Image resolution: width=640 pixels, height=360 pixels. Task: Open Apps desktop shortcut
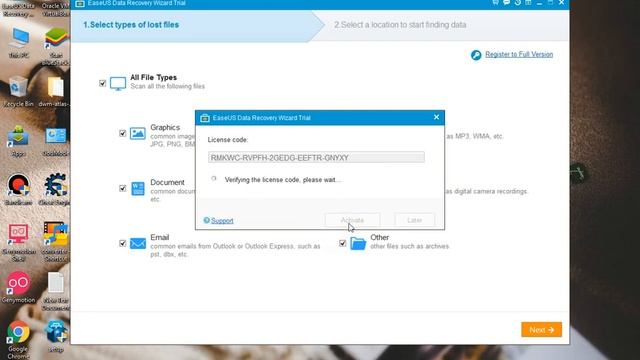coord(18,141)
